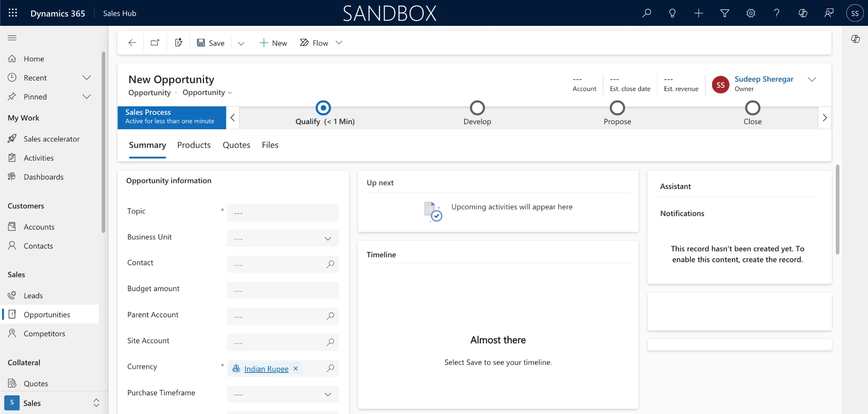Open the app launcher waffle icon

click(x=13, y=13)
